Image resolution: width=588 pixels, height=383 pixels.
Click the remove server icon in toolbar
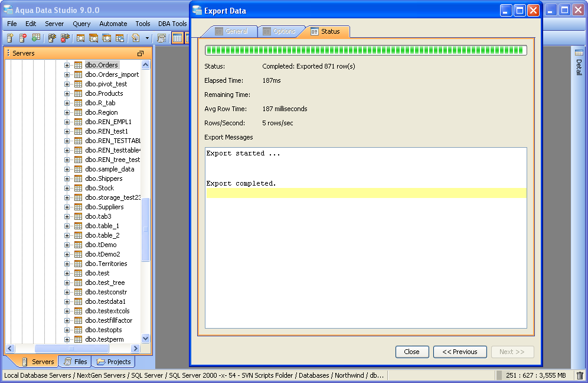(x=23, y=38)
